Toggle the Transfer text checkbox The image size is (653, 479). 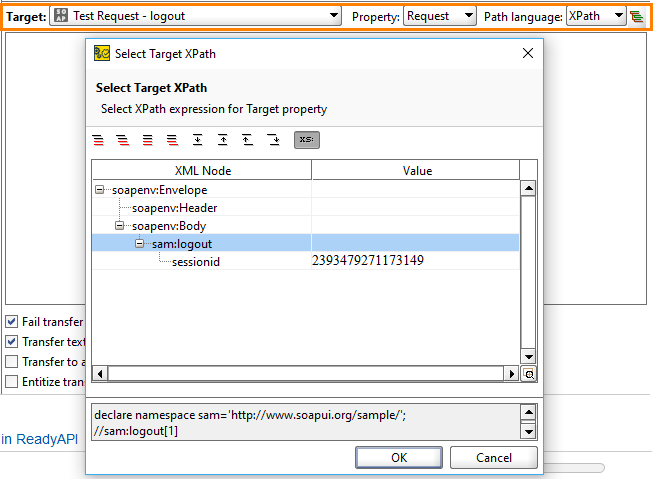point(12,342)
